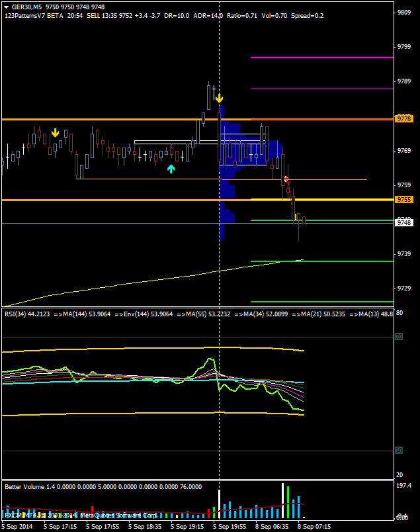Image resolution: width=420 pixels, height=532 pixels.
Task: Click the yellow down arrow above the price spike
Action: pos(218,97)
